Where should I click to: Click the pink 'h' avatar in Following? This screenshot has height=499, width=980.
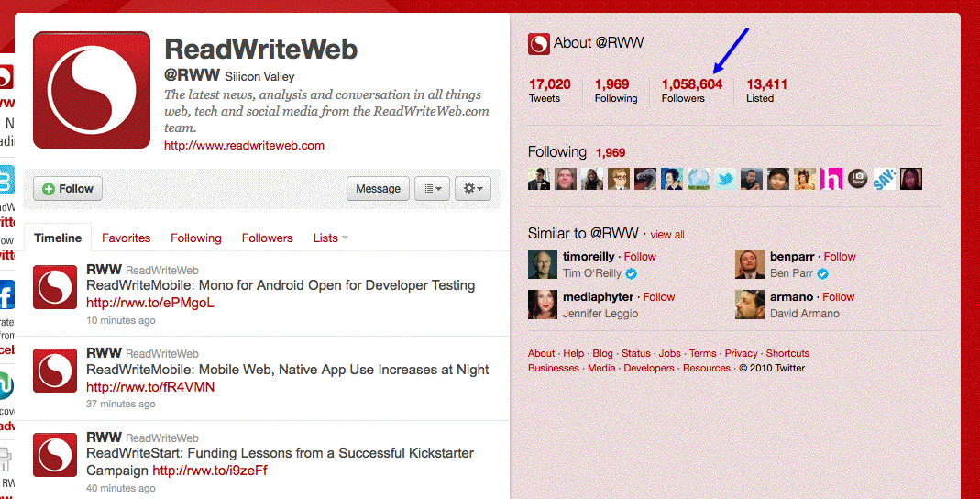click(831, 179)
